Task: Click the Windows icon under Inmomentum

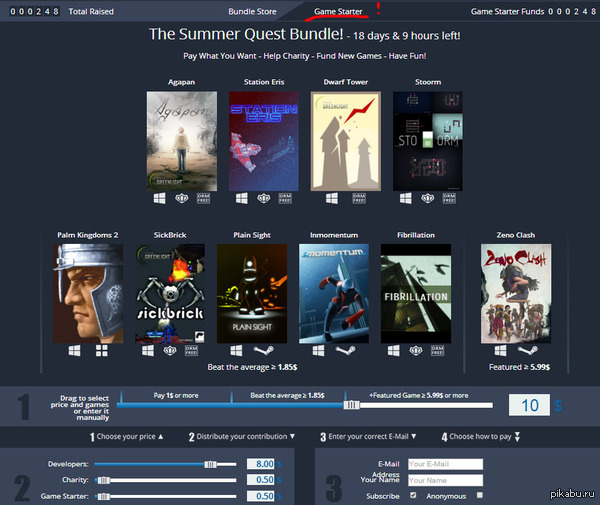Action: [318, 350]
